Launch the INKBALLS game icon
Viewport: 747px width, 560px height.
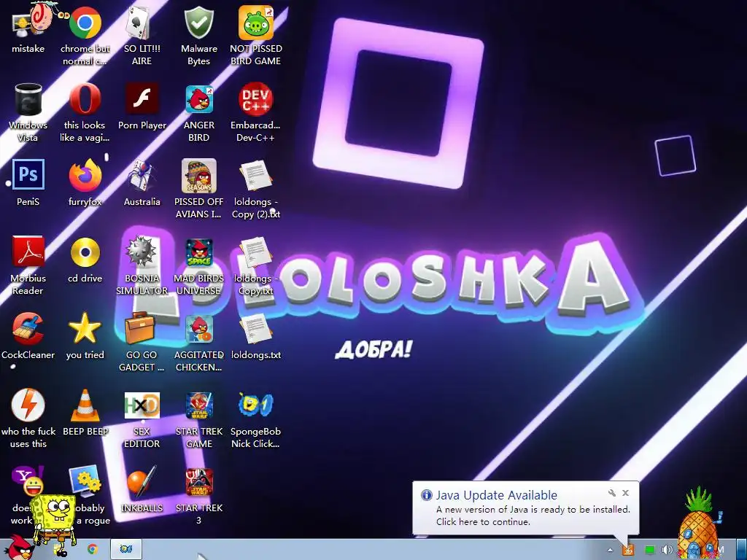coord(142,481)
